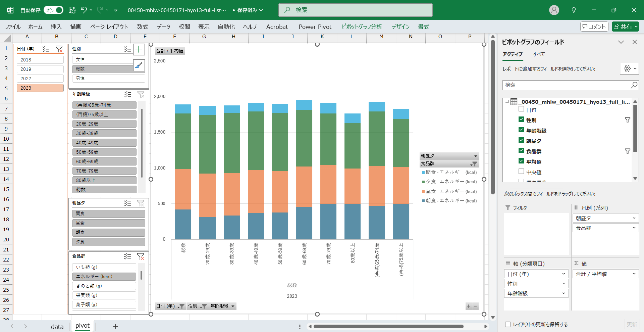Close the pivot chart fields pane
The height and width of the screenshot is (332, 644).
coord(634,42)
